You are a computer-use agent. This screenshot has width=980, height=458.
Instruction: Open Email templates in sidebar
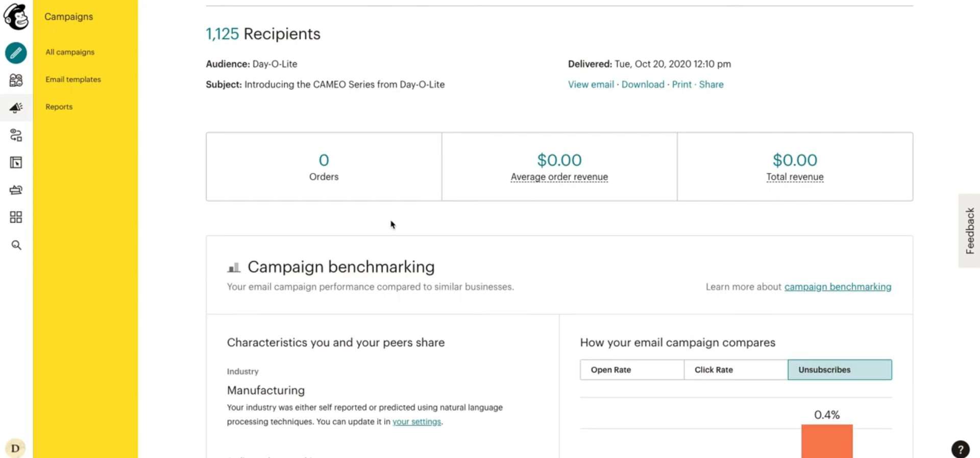click(73, 80)
